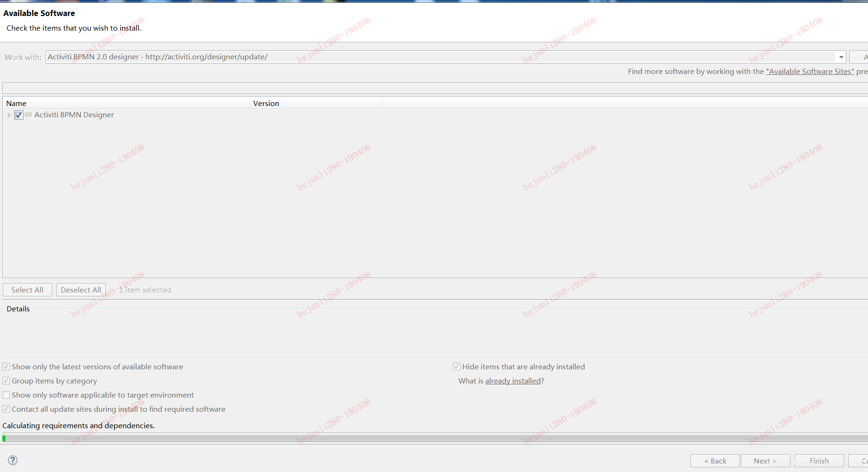Uncheck the Activiti BPMN Designer checkbox

[x=19, y=115]
